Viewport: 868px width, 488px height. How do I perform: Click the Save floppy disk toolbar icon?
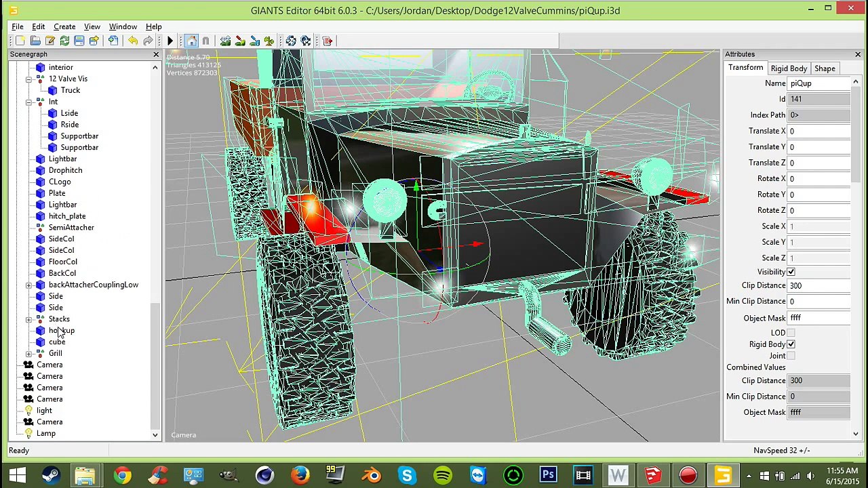pyautogui.click(x=79, y=41)
